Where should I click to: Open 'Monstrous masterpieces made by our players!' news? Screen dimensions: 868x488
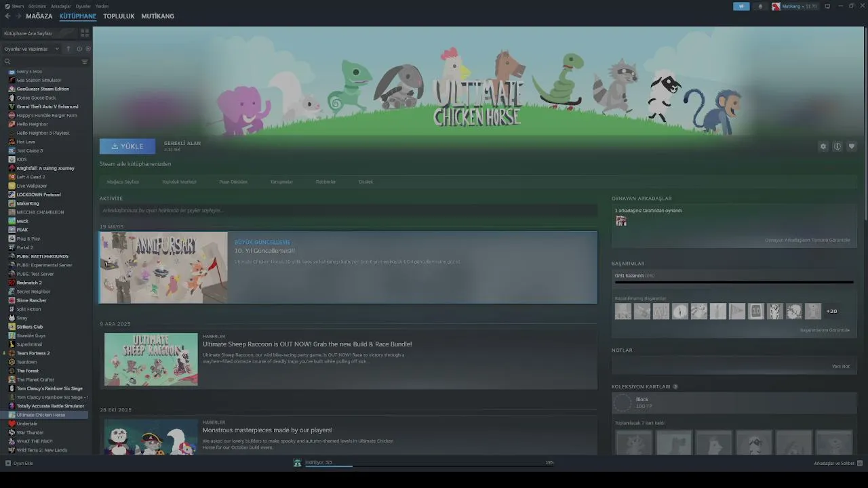point(267,430)
